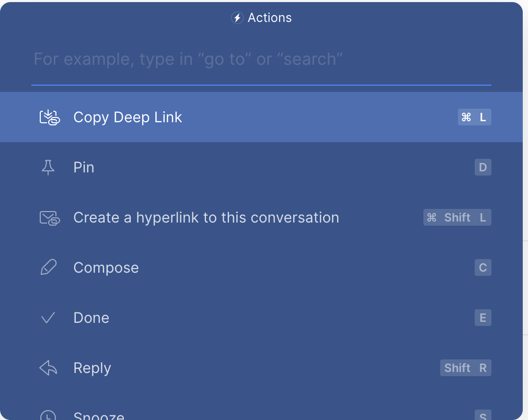Click the pencil icon next to Compose

pos(48,268)
